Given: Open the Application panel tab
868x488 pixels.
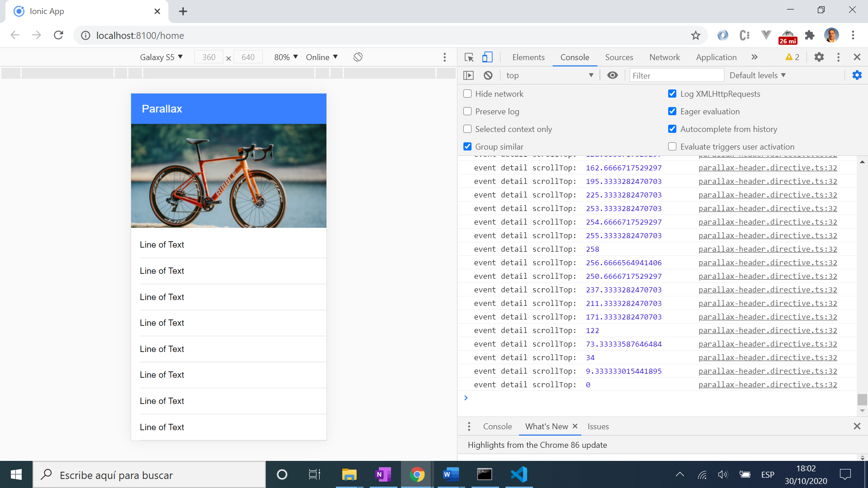Looking at the screenshot, I should pyautogui.click(x=716, y=57).
